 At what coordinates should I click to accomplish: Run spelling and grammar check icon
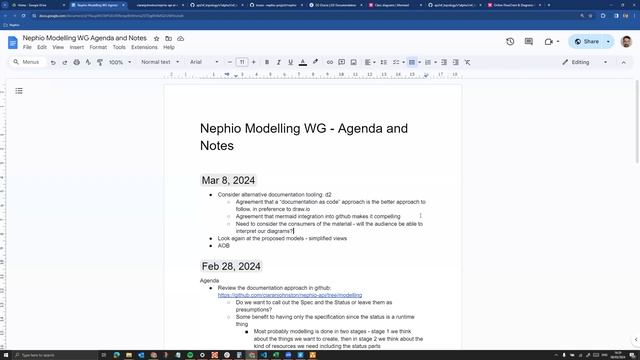tap(88, 62)
